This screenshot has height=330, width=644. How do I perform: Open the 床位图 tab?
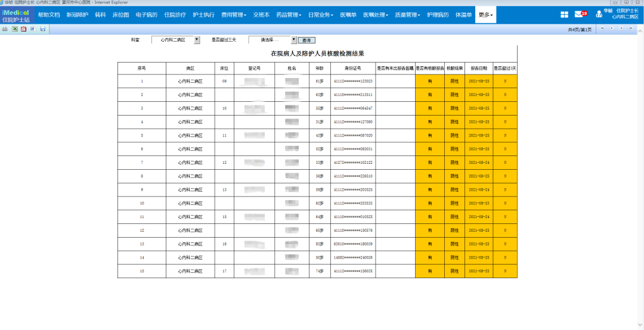[x=120, y=14]
